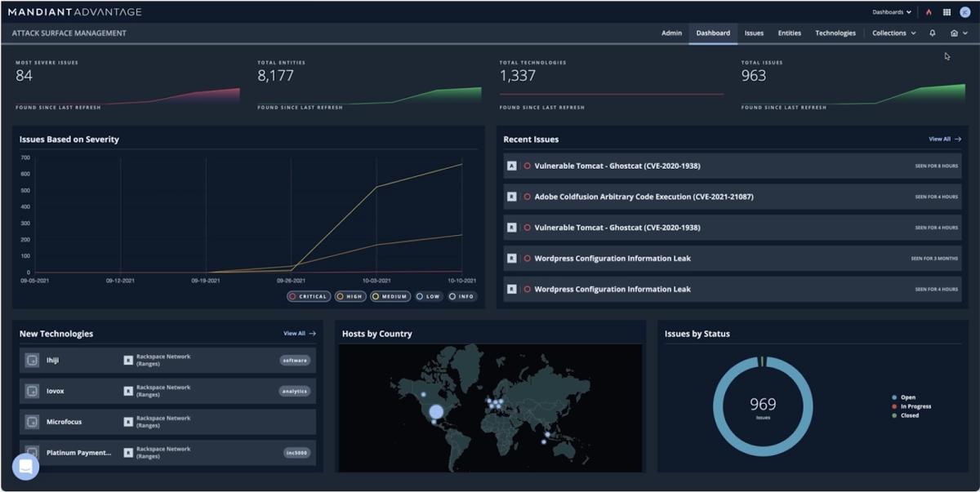Screen dimensions: 980x492
Task: Switch to the Issues tab
Action: (754, 33)
